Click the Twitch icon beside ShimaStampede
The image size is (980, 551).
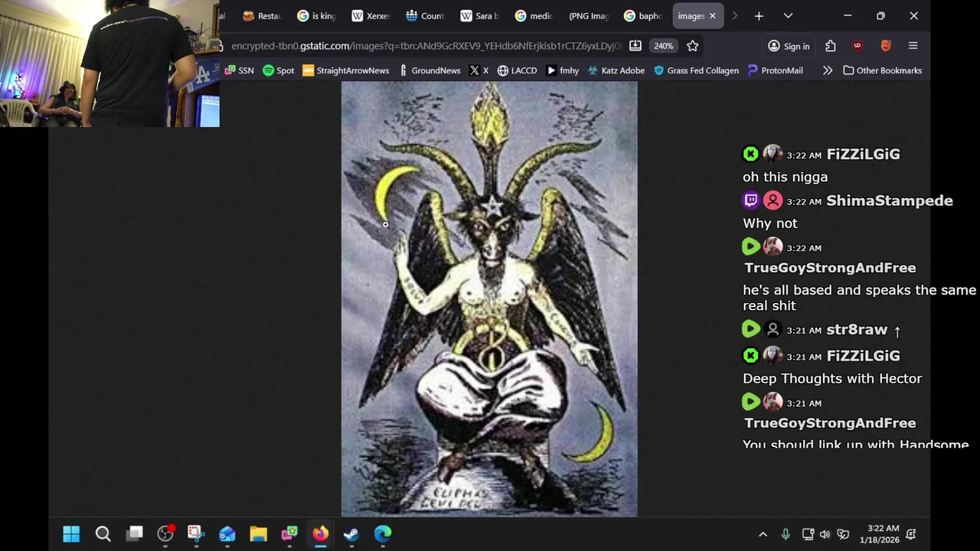[x=751, y=201]
